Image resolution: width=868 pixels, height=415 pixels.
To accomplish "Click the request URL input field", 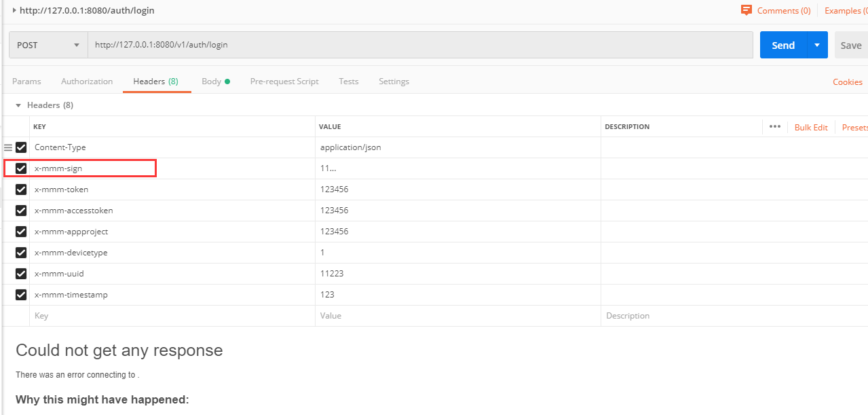I will (420, 45).
